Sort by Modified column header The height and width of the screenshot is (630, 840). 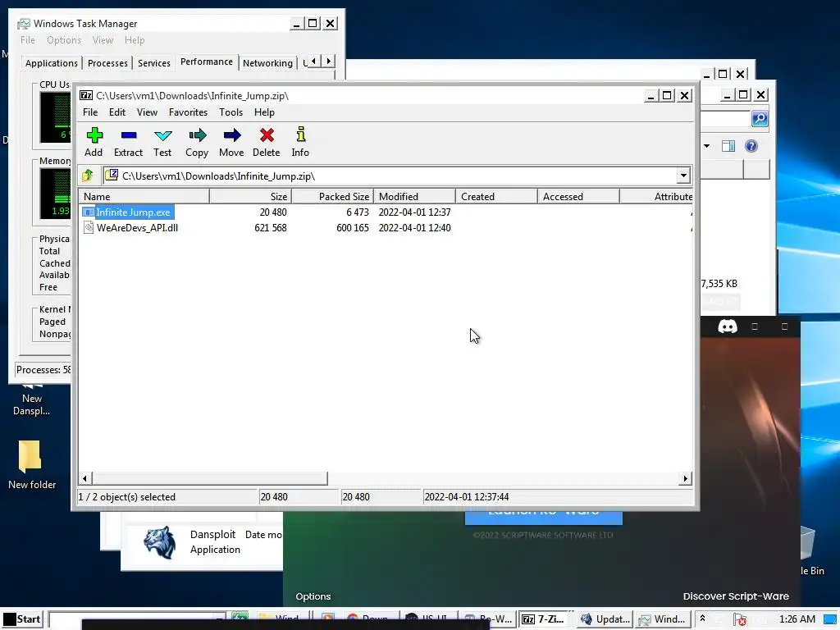(x=414, y=197)
